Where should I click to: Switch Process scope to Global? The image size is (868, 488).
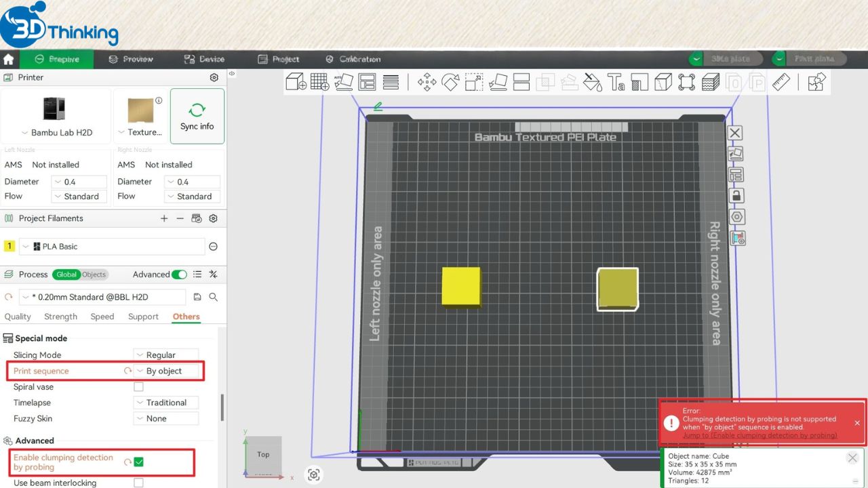coord(66,274)
